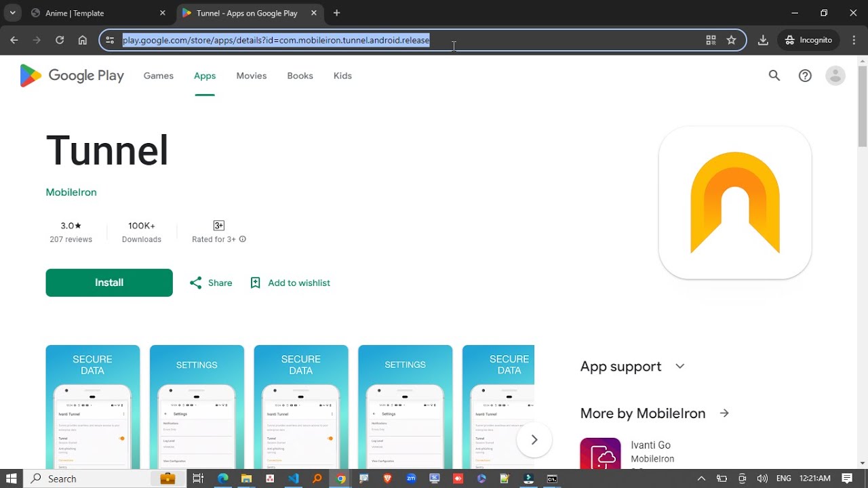
Task: Open Task View on the taskbar
Action: pyautogui.click(x=198, y=479)
